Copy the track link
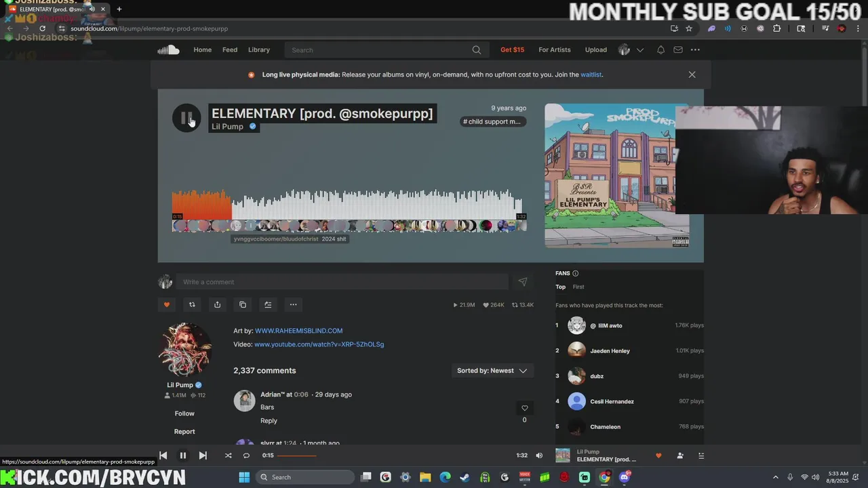 (243, 305)
